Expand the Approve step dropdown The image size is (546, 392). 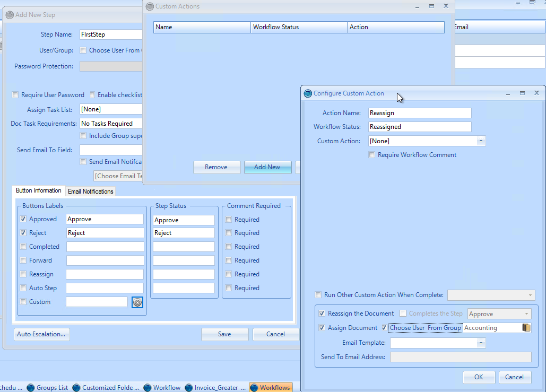pyautogui.click(x=526, y=313)
